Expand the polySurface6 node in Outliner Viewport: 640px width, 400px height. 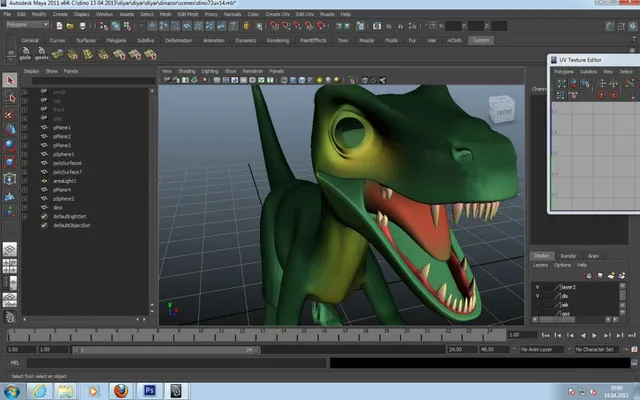pos(24,163)
